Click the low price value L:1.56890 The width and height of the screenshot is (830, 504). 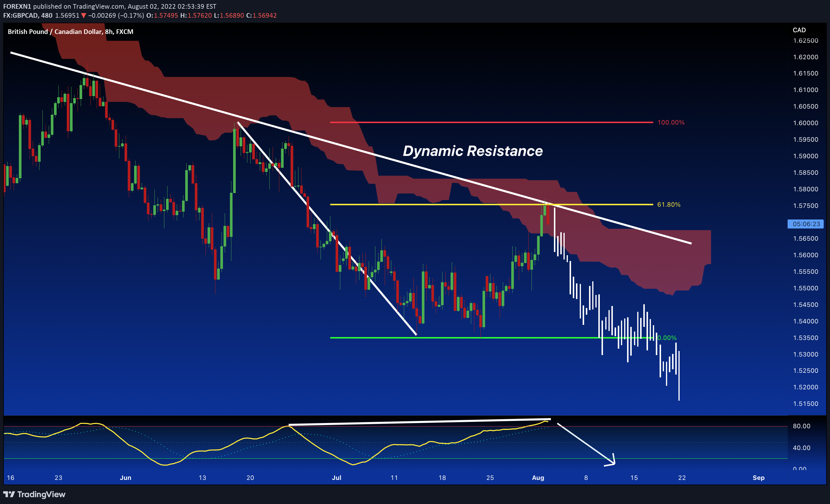[229, 15]
